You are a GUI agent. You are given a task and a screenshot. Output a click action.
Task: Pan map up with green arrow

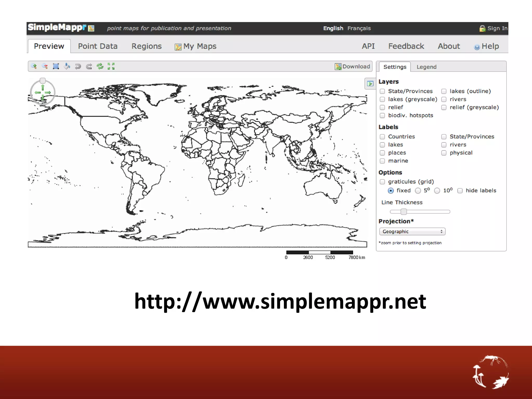pyautogui.click(x=43, y=87)
